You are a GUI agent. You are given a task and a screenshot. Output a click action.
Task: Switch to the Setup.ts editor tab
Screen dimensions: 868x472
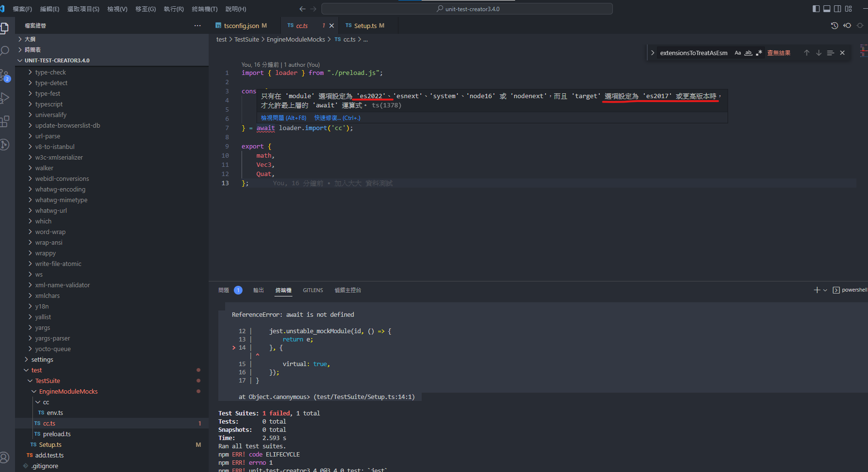tap(365, 26)
